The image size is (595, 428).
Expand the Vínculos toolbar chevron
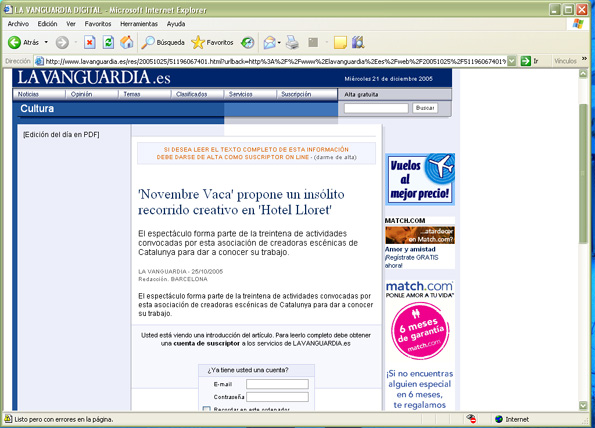[584, 59]
